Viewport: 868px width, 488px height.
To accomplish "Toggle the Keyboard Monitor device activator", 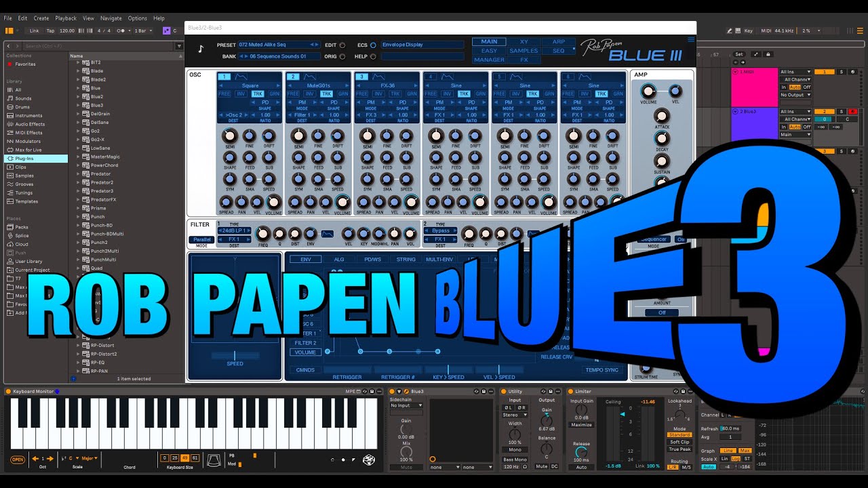I will (8, 391).
